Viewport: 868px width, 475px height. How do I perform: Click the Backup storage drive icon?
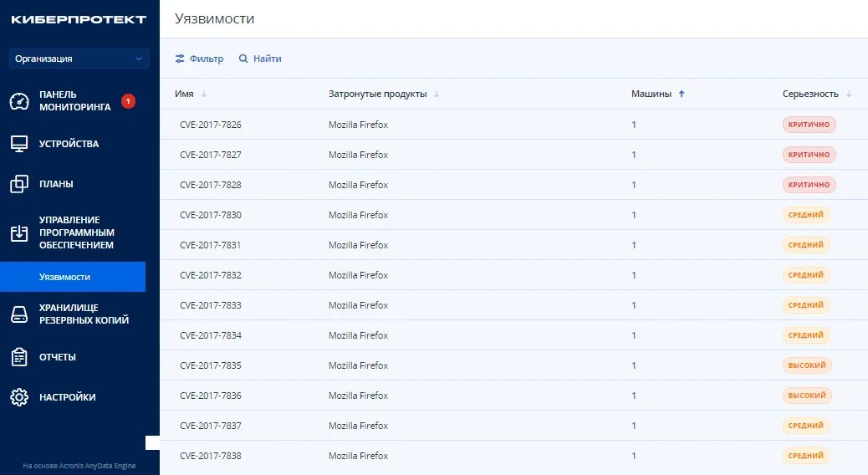(19, 314)
